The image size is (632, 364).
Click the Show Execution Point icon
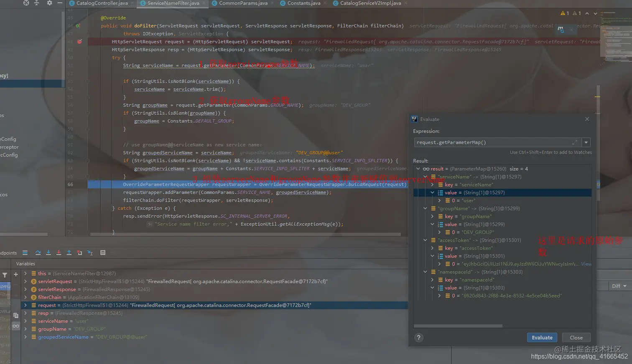[25, 253]
